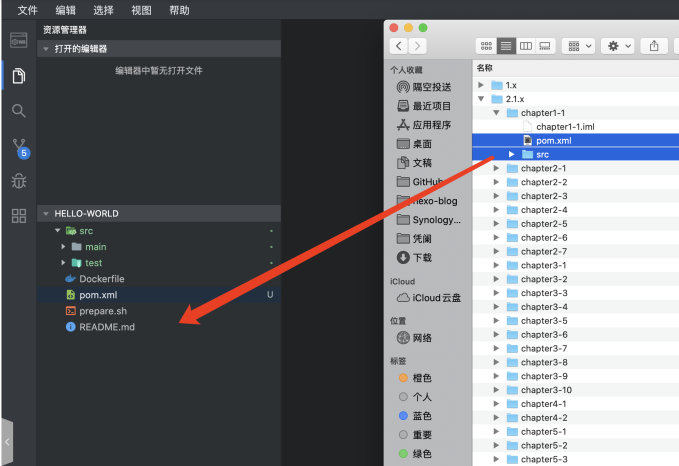Click the Finder share button

[654, 46]
